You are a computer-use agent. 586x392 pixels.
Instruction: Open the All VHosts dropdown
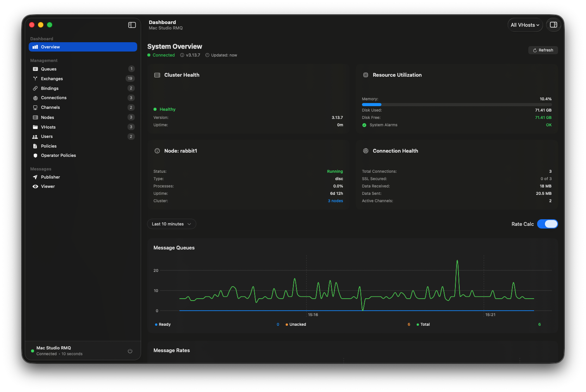525,25
